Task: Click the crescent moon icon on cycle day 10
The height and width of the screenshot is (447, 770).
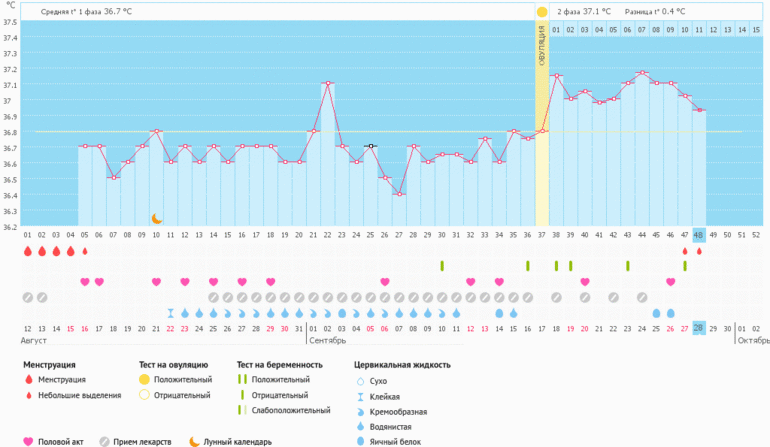Action: click(x=156, y=218)
